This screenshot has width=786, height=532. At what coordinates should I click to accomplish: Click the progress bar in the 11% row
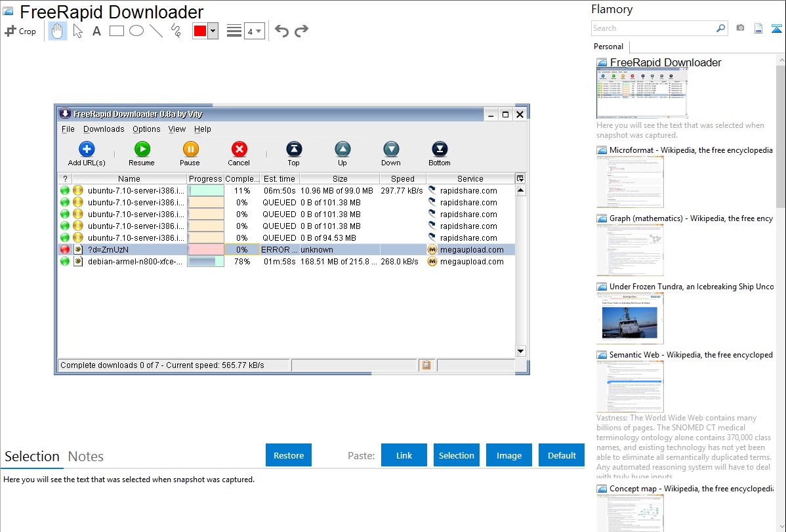(205, 190)
